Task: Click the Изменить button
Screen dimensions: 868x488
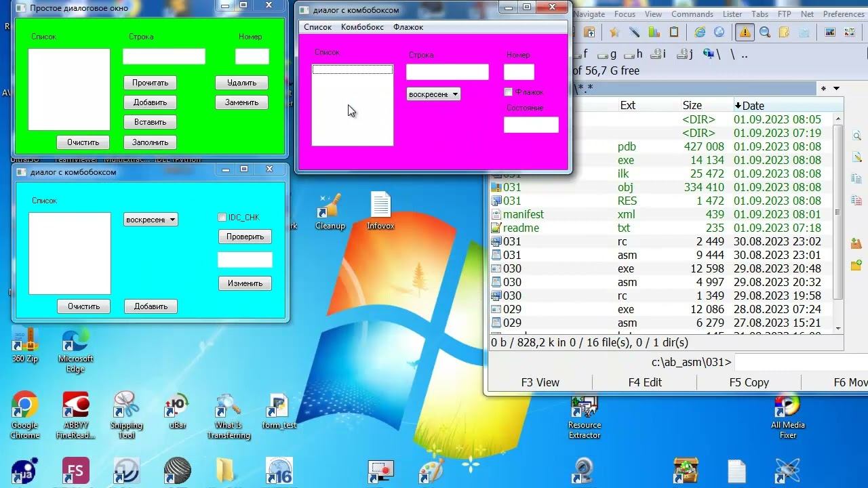Action: click(x=245, y=283)
